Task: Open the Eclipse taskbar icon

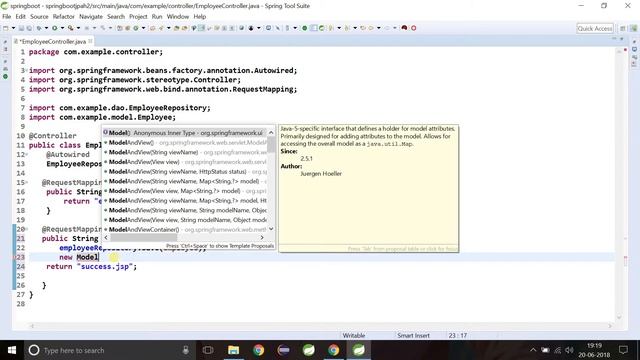Action: [x=284, y=350]
